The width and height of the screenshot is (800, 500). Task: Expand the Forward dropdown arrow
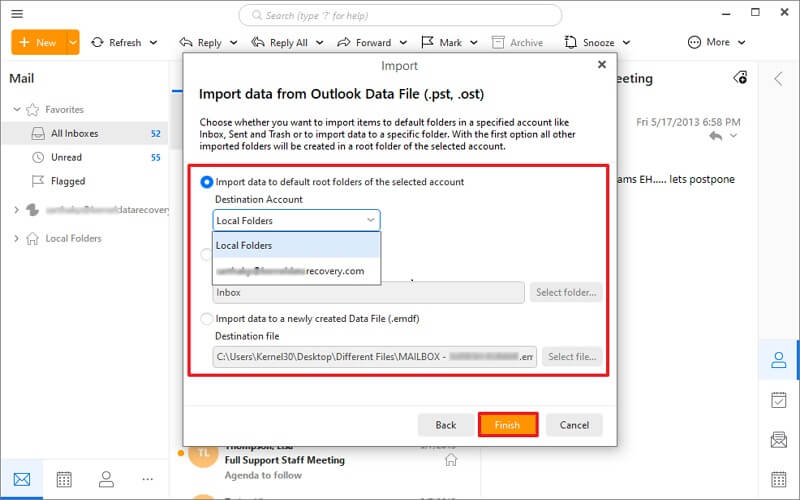coord(403,42)
